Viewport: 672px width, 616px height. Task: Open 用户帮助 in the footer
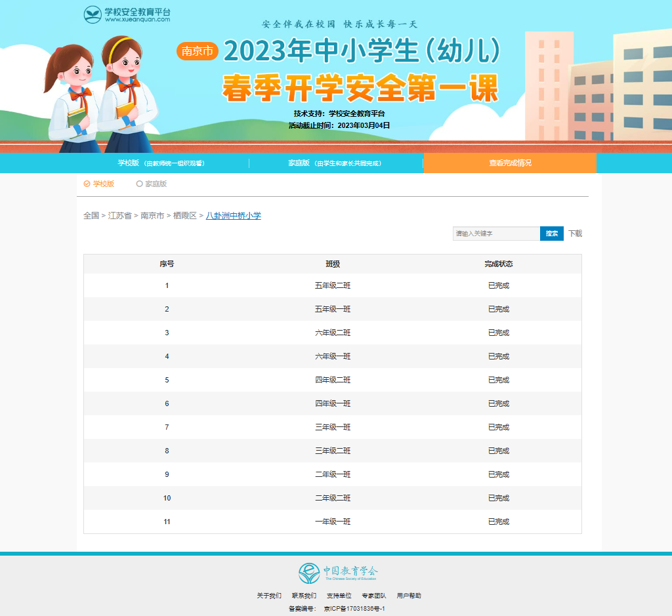pos(409,596)
